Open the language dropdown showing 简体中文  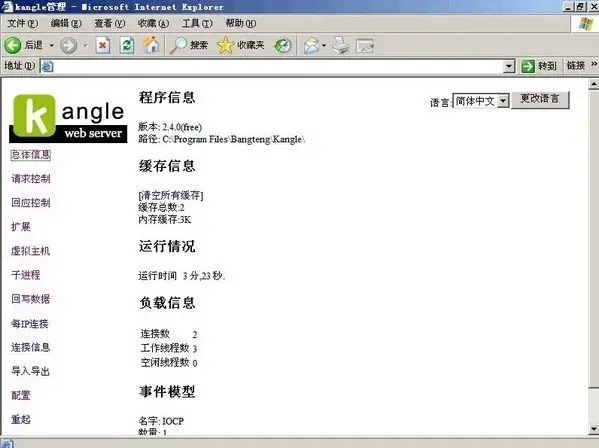click(x=481, y=101)
